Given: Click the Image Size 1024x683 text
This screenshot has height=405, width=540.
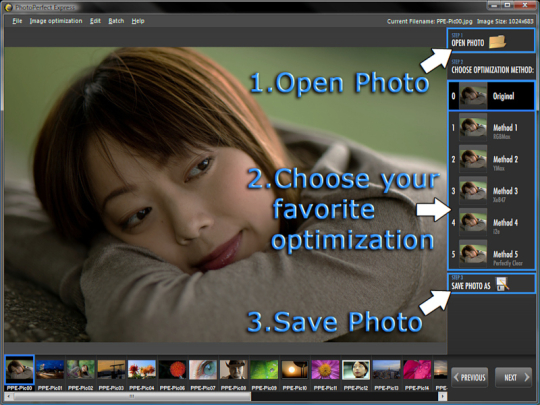Looking at the screenshot, I should [505, 21].
